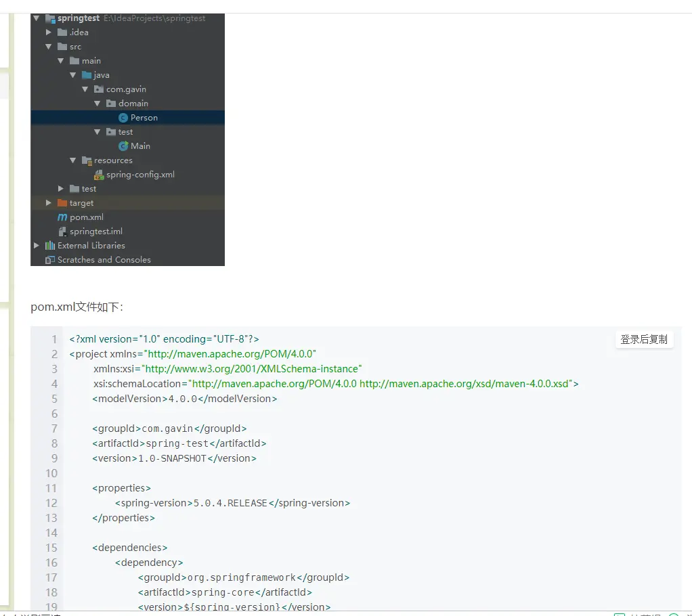This screenshot has height=616, width=692.
Task: Expand the test folder under src
Action: (x=60, y=188)
